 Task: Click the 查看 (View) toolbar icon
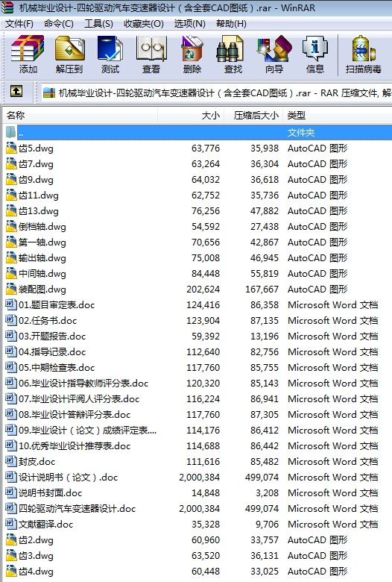pos(151,48)
